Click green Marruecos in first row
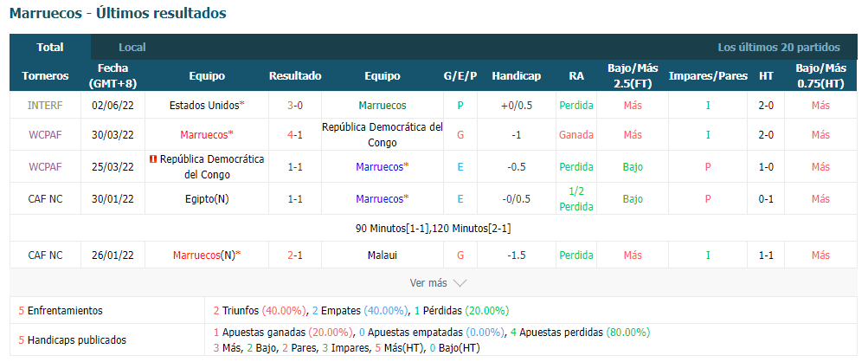Viewport: 868px width, 362px height. (382, 106)
